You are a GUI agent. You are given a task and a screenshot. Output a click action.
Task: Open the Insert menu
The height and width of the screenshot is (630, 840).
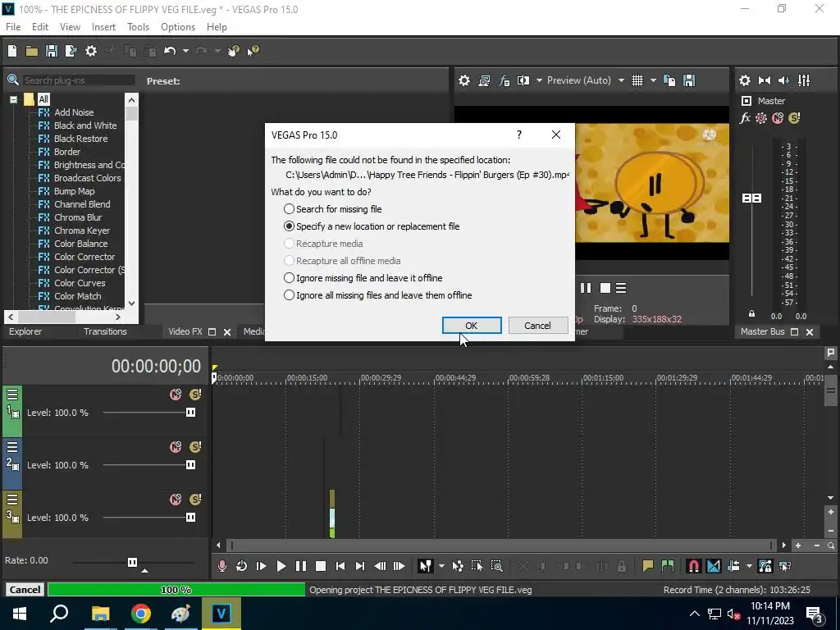coord(103,27)
